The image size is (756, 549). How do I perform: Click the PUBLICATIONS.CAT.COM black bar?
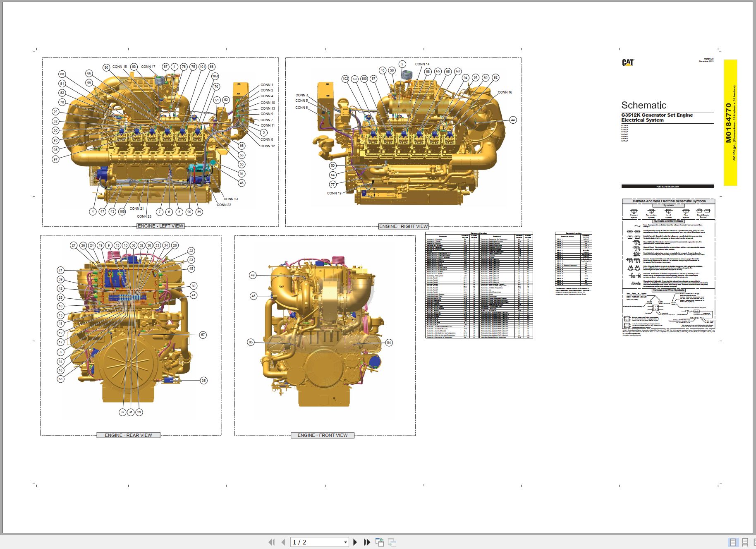pos(667,187)
